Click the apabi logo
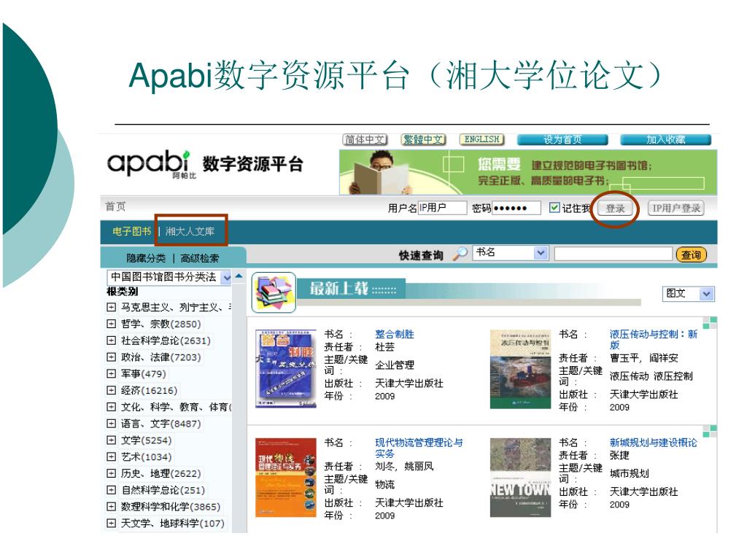The image size is (747, 560). [152, 164]
